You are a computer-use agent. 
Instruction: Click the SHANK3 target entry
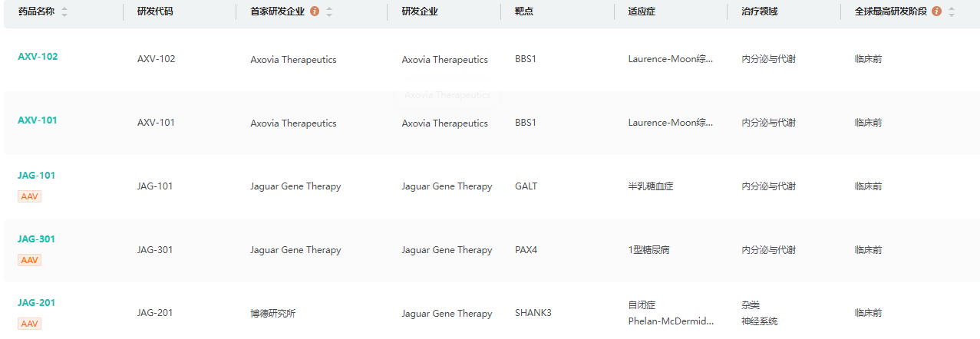click(533, 313)
